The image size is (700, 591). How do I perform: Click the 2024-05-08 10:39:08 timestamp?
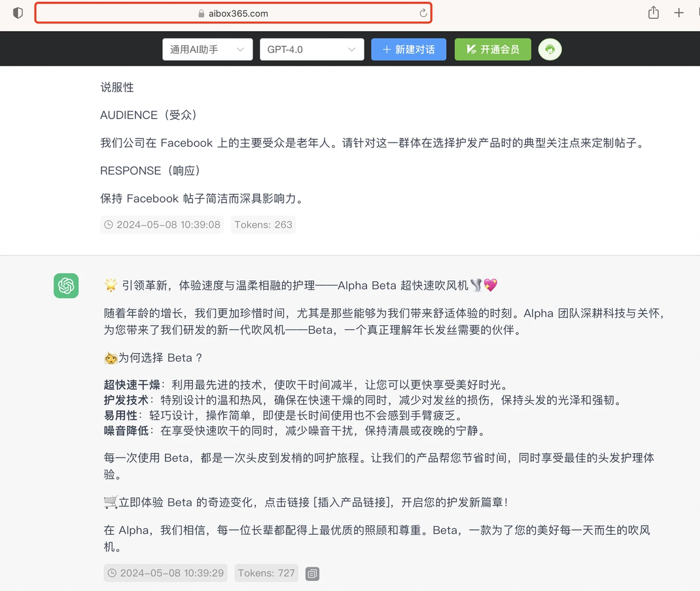163,225
